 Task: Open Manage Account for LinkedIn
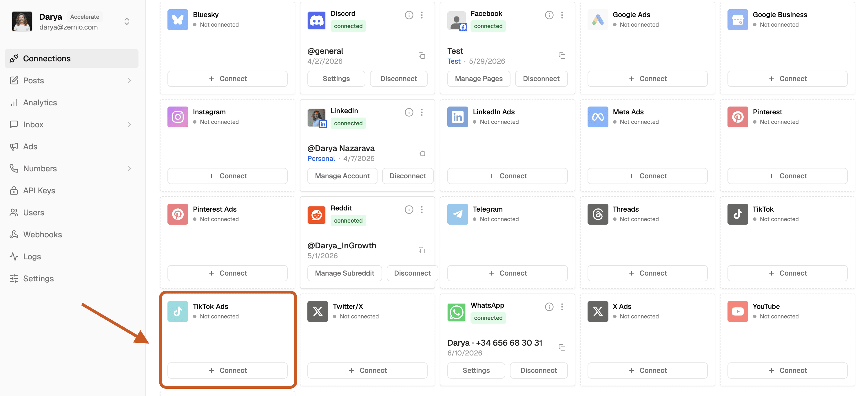(342, 176)
